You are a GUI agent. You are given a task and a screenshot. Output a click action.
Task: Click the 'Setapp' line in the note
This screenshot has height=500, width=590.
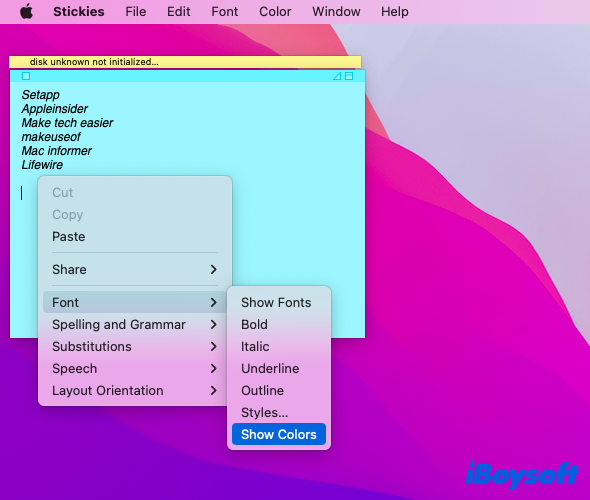point(40,95)
